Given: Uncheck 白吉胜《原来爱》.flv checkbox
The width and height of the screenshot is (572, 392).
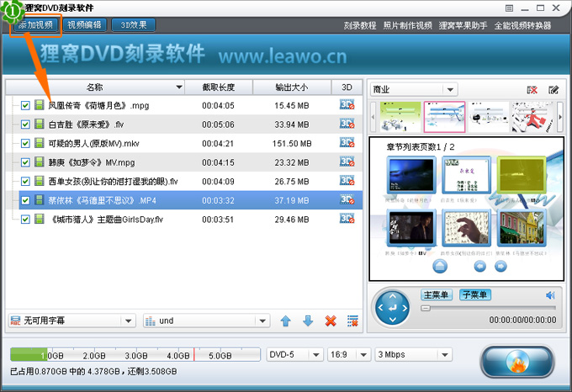Looking at the screenshot, I should tap(25, 124).
